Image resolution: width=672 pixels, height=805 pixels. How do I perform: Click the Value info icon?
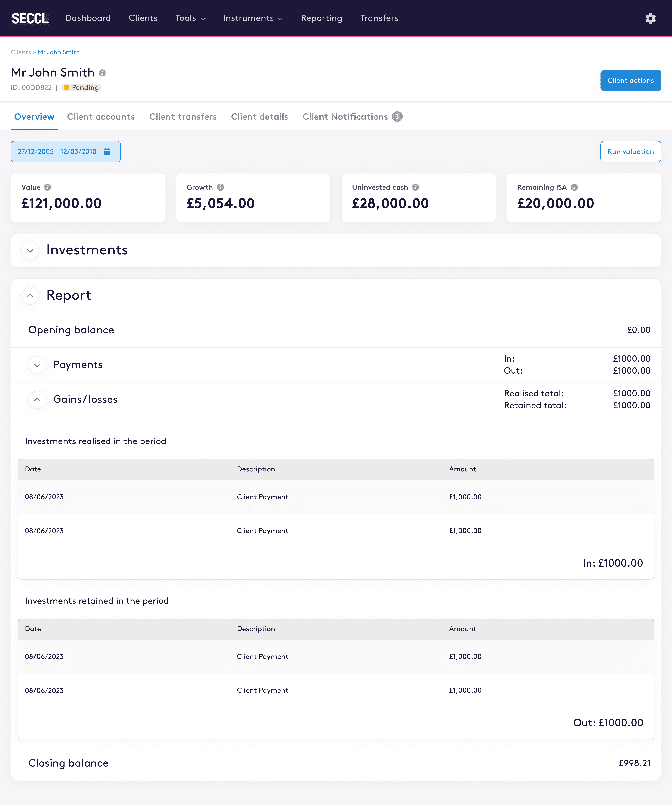pos(48,187)
